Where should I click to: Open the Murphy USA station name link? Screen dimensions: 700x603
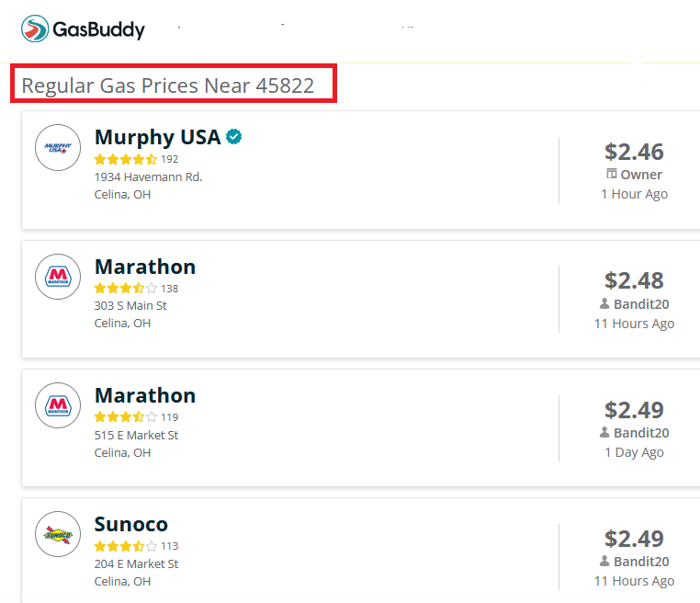pyautogui.click(x=157, y=138)
